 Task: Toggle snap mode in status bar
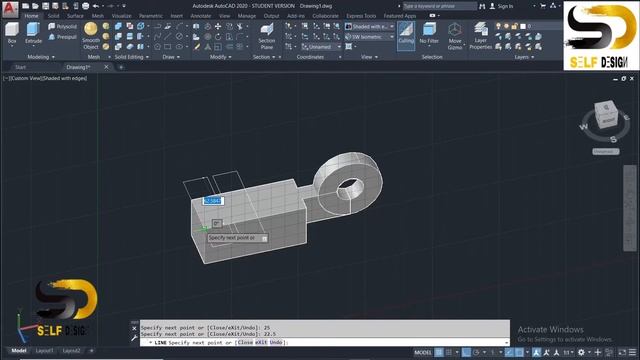(449, 352)
